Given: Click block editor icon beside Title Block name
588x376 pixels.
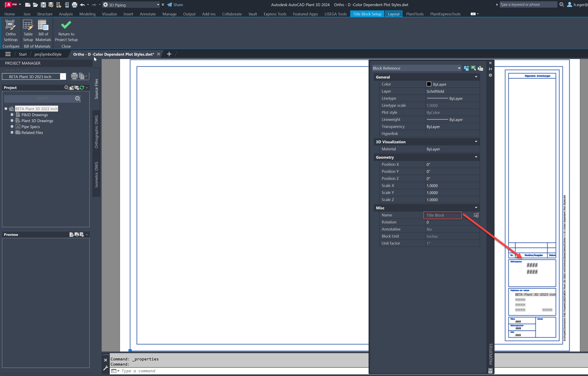Looking at the screenshot, I should click(x=476, y=215).
